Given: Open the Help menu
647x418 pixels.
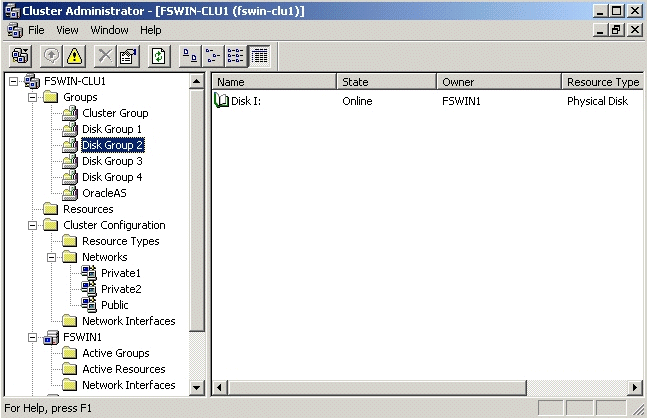Looking at the screenshot, I should click(x=151, y=30).
